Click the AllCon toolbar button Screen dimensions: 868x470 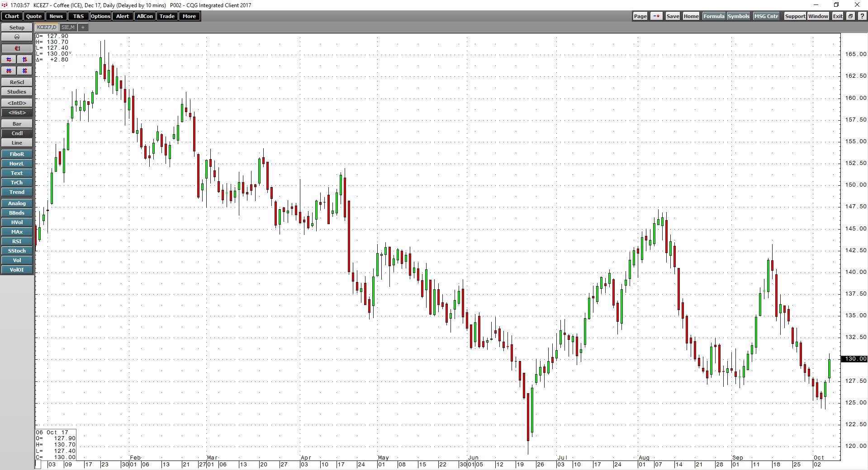tap(145, 16)
